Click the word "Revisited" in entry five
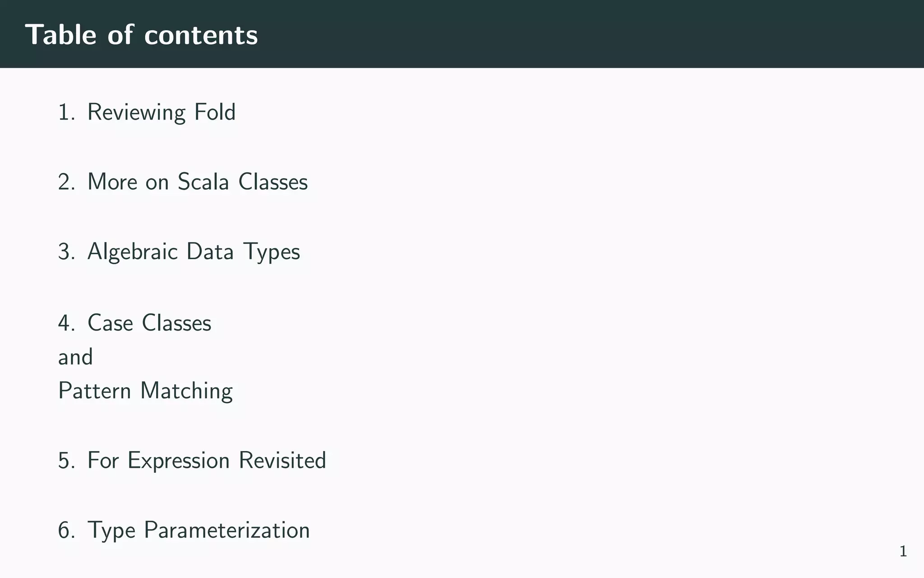The width and height of the screenshot is (924, 578). [282, 461]
